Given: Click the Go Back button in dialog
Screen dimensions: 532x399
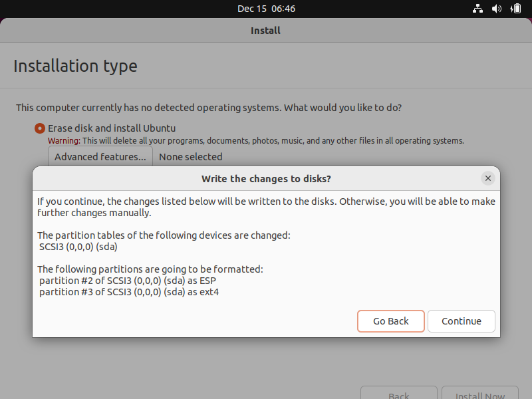Looking at the screenshot, I should [x=390, y=321].
